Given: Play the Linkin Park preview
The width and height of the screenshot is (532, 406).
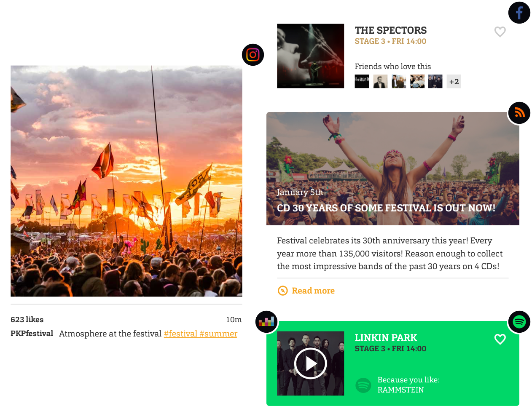Looking at the screenshot, I should click(x=311, y=363).
